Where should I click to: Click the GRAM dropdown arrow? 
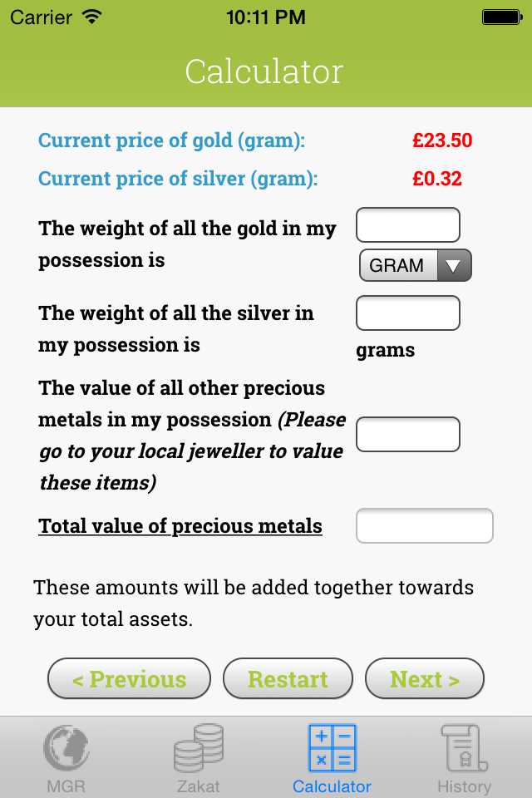point(454,266)
